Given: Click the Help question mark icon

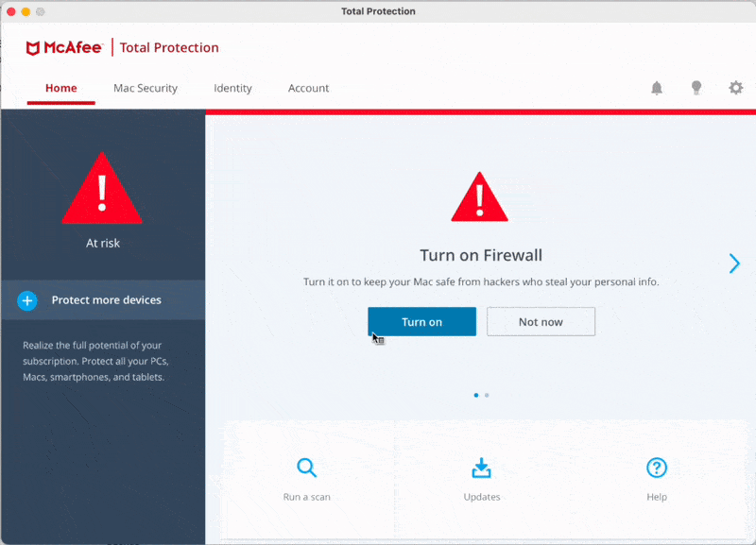Looking at the screenshot, I should [657, 468].
